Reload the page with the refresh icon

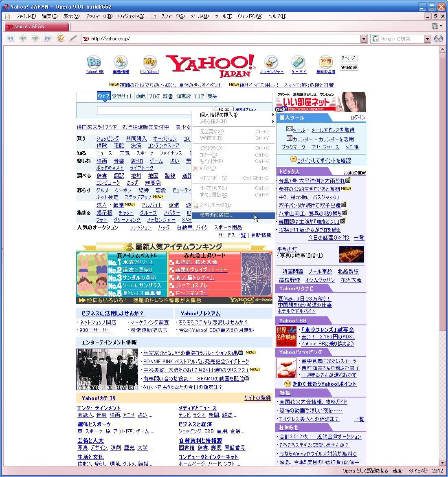click(x=61, y=38)
